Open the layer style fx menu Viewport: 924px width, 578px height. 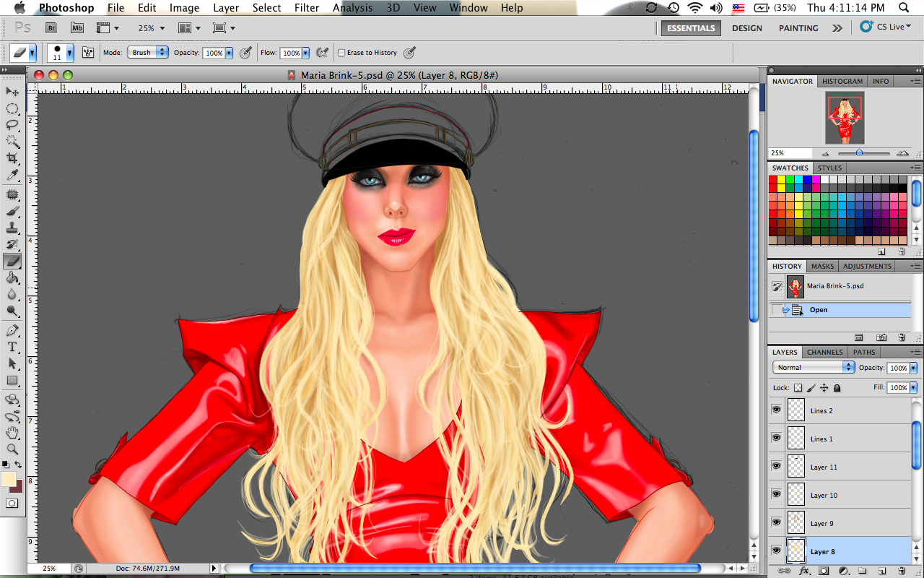point(804,571)
